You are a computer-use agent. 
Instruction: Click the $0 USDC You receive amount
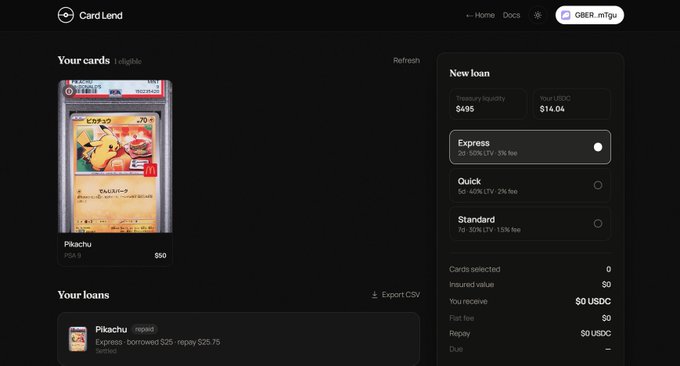point(593,301)
